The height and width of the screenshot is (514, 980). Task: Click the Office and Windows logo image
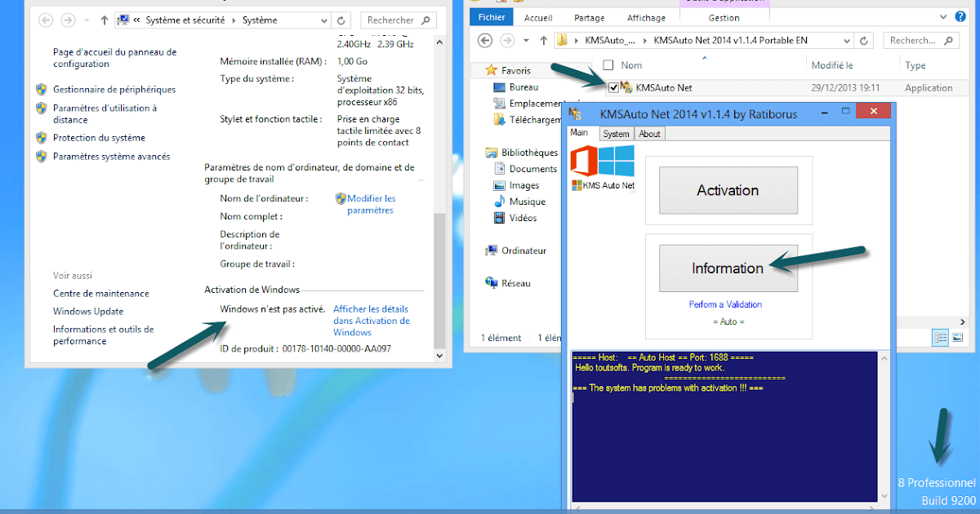pyautogui.click(x=604, y=161)
